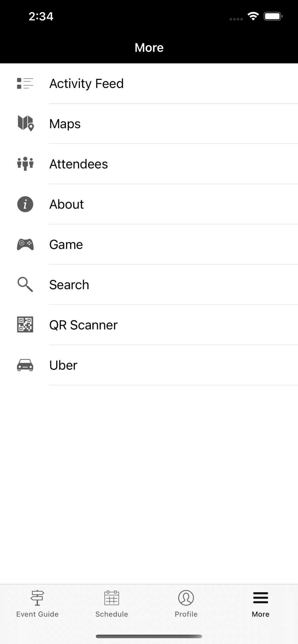Select the Game text label
The width and height of the screenshot is (298, 644).
coord(66,244)
